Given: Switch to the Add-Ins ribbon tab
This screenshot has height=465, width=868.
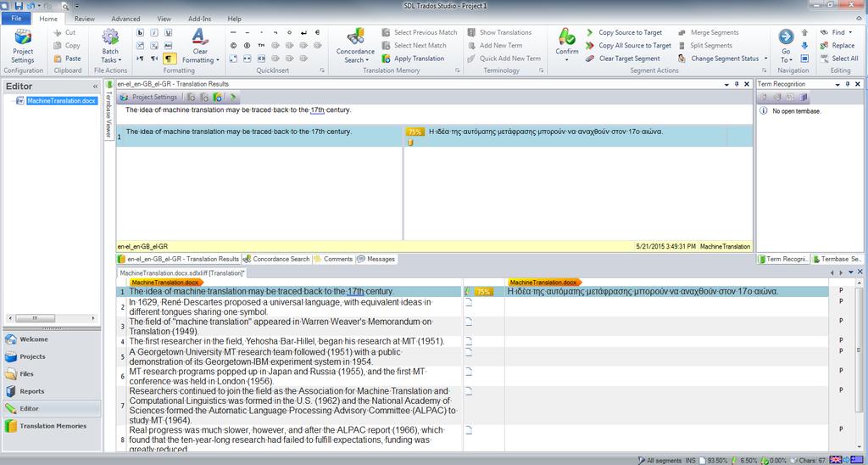Looking at the screenshot, I should [199, 19].
